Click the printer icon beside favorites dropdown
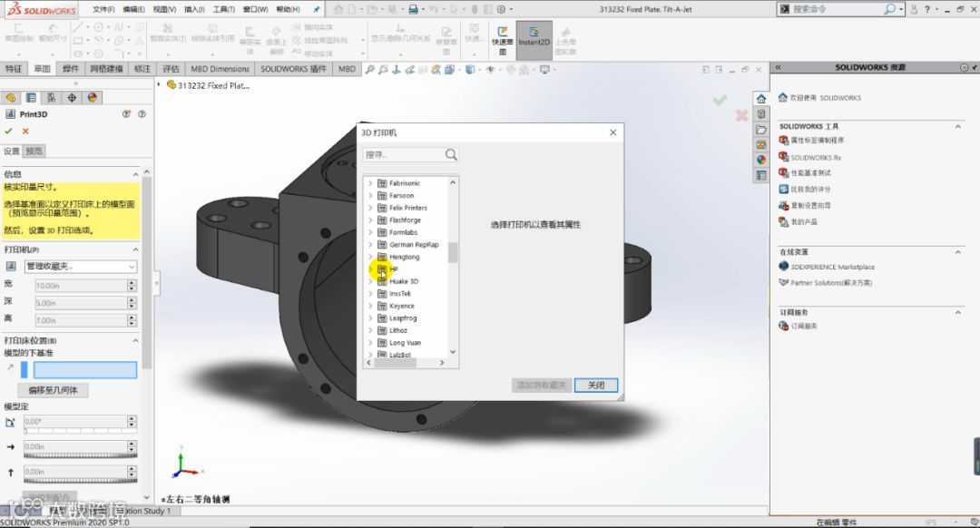The image size is (980, 528). [11, 266]
